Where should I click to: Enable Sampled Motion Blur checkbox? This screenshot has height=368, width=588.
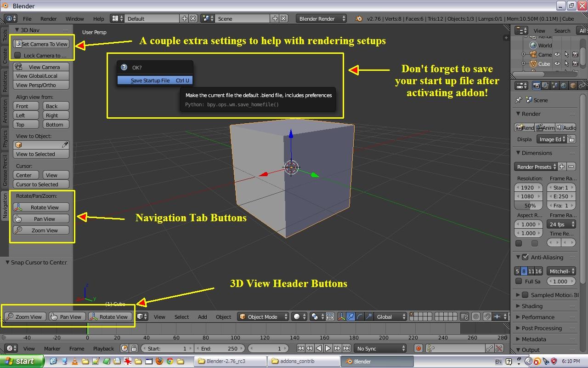(526, 295)
